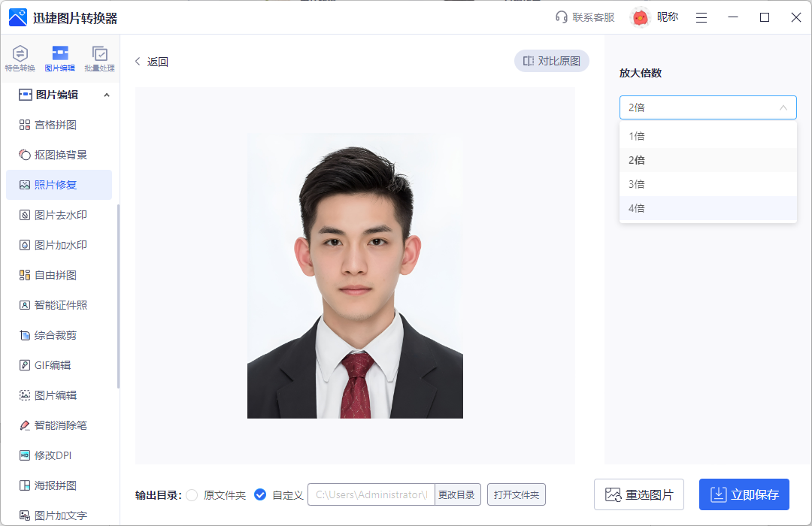
Task: Choose 1倍 from magnification list
Action: tap(708, 136)
